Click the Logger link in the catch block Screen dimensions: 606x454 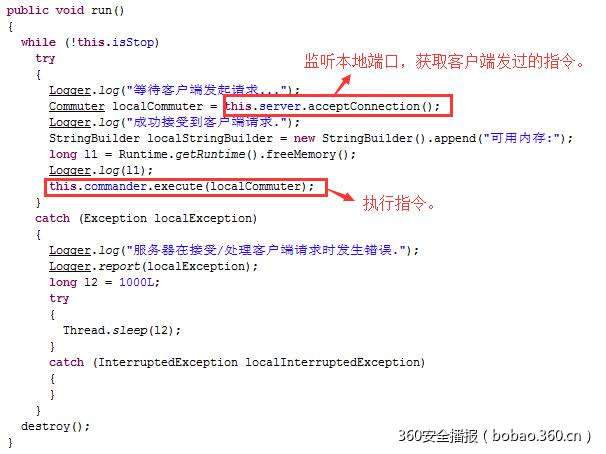coord(70,250)
